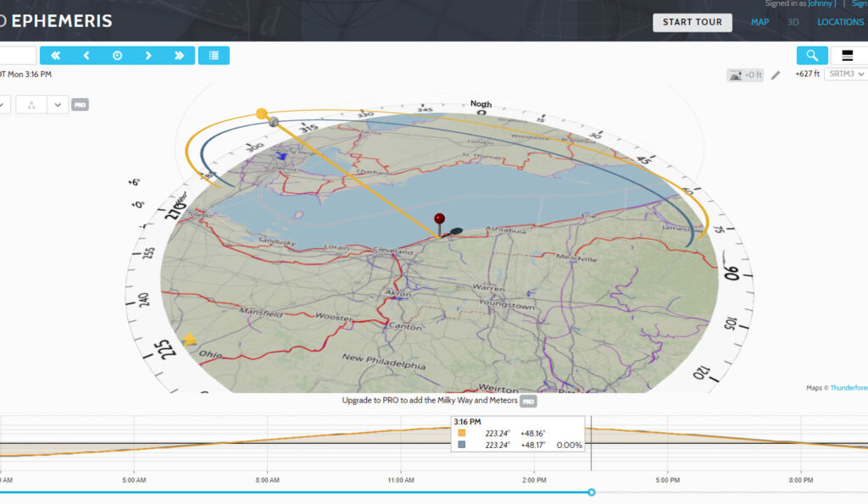Viewport: 868px width, 504px height.
Task: Open the LOCATIONS tab
Action: [840, 22]
